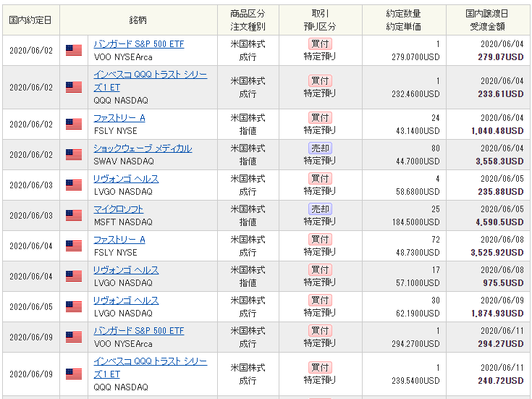Open ファストリー A link dated 2020/06/02
Viewport: 532px width, 399px height.
[119, 118]
